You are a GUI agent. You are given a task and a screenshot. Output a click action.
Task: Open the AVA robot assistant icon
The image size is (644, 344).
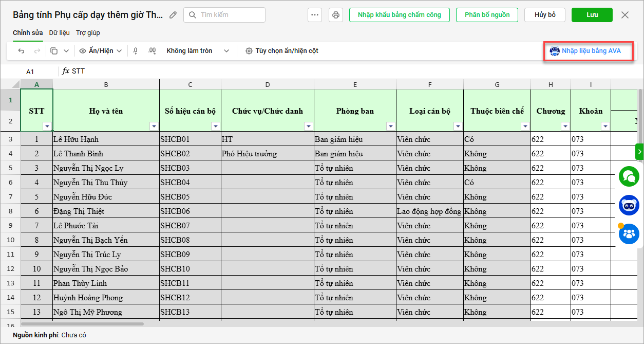[629, 205]
